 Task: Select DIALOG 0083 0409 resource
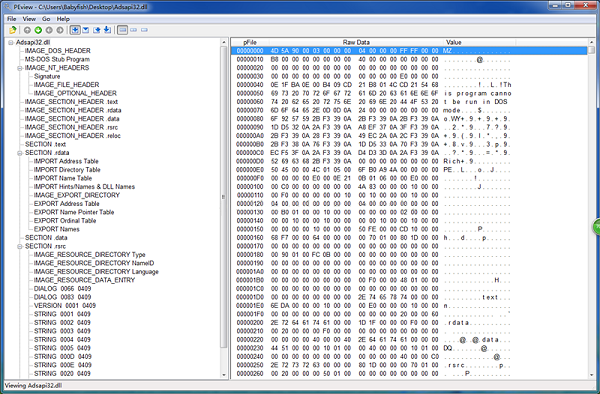point(62,297)
